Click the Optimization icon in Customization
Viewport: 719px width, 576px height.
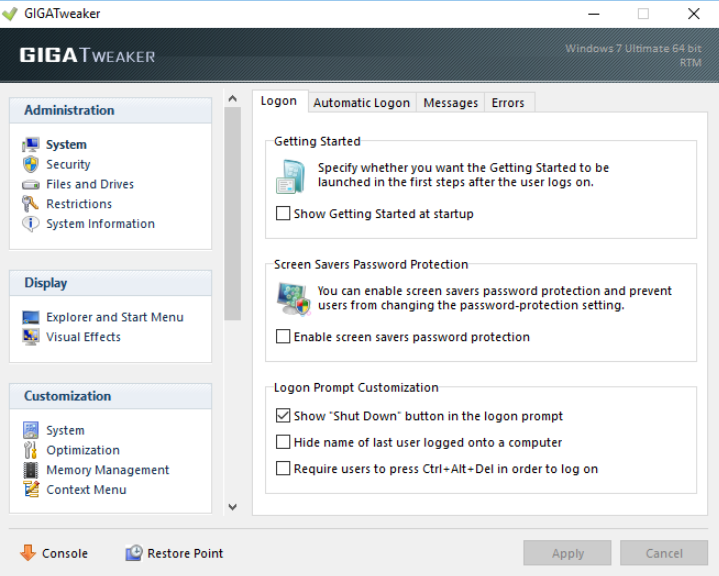tap(30, 450)
